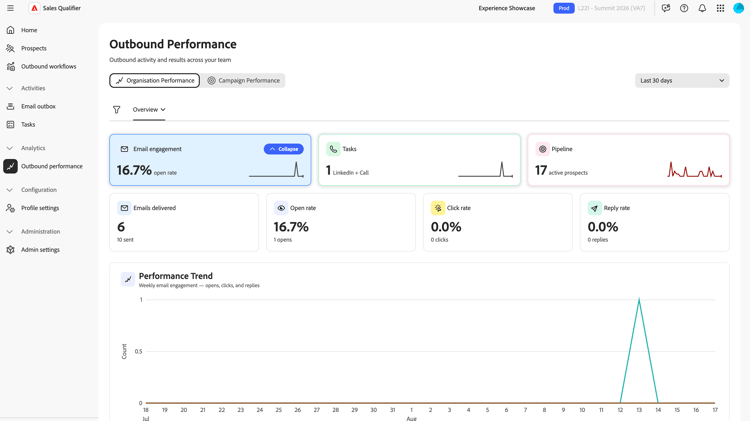Click the '17 active prospects' value
750x421 pixels.
[561, 171]
